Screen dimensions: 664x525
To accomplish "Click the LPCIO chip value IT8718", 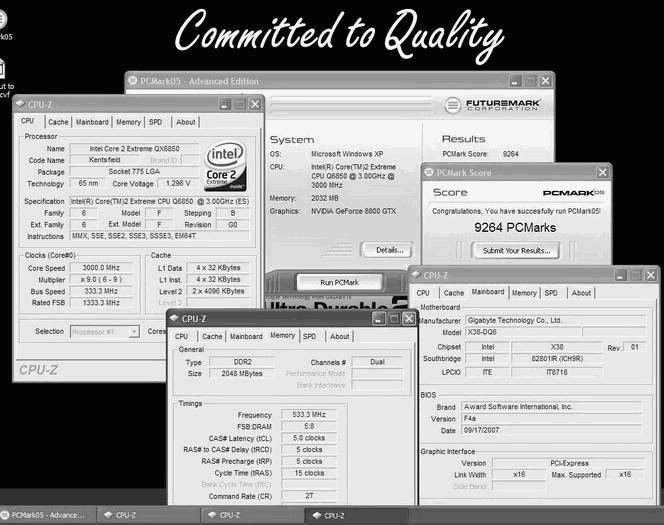I will (x=557, y=372).
